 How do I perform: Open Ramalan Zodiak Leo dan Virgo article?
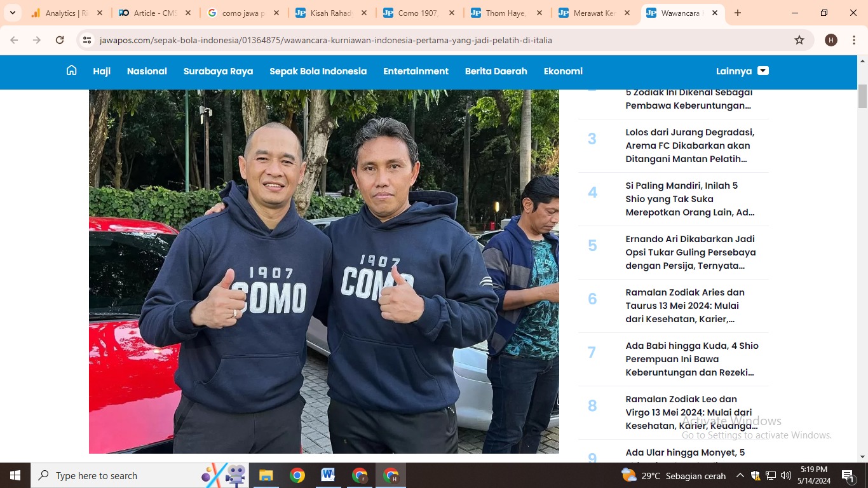pos(692,412)
